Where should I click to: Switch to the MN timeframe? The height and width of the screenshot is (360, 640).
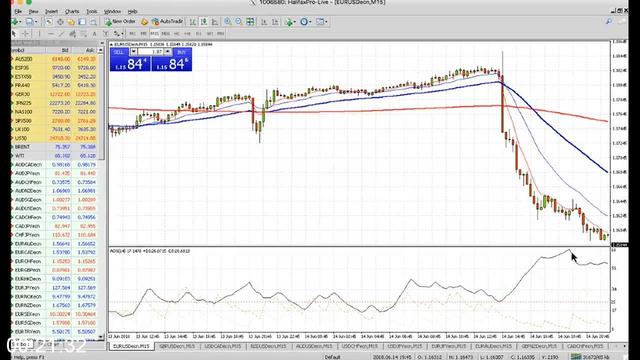(x=220, y=33)
